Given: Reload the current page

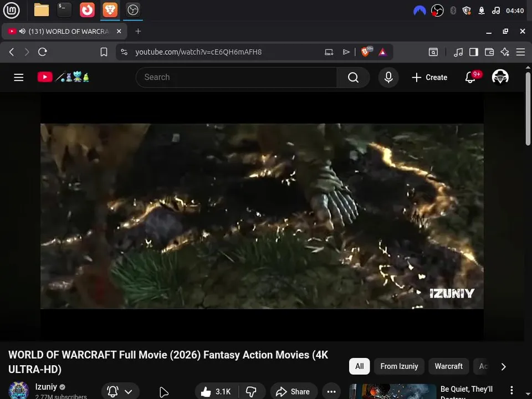Looking at the screenshot, I should (43, 52).
